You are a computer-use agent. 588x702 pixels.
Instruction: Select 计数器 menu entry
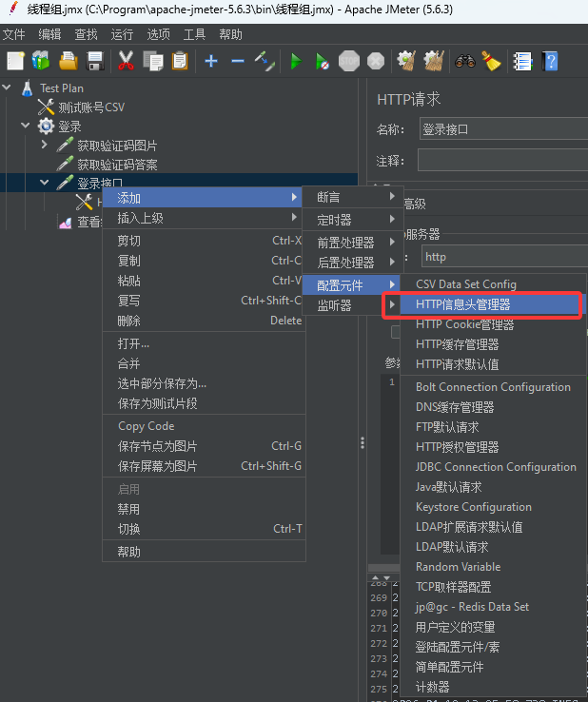(493, 687)
